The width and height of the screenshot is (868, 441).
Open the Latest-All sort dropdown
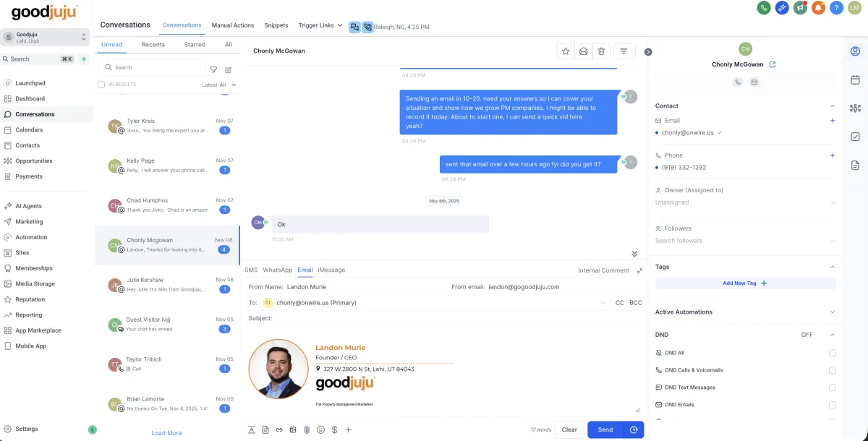[218, 85]
